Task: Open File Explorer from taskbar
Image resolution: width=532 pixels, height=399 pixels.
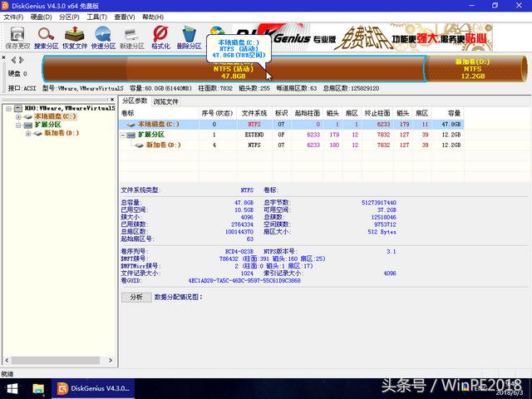Action: click(x=38, y=389)
